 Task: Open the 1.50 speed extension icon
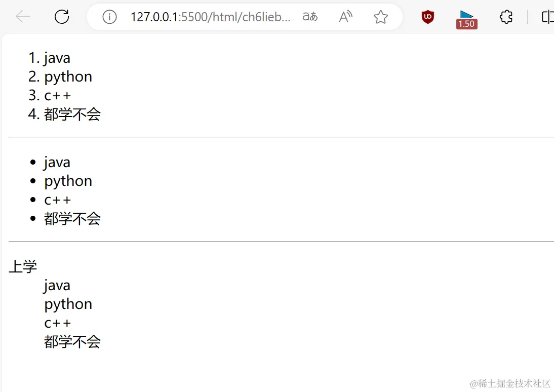tap(467, 19)
